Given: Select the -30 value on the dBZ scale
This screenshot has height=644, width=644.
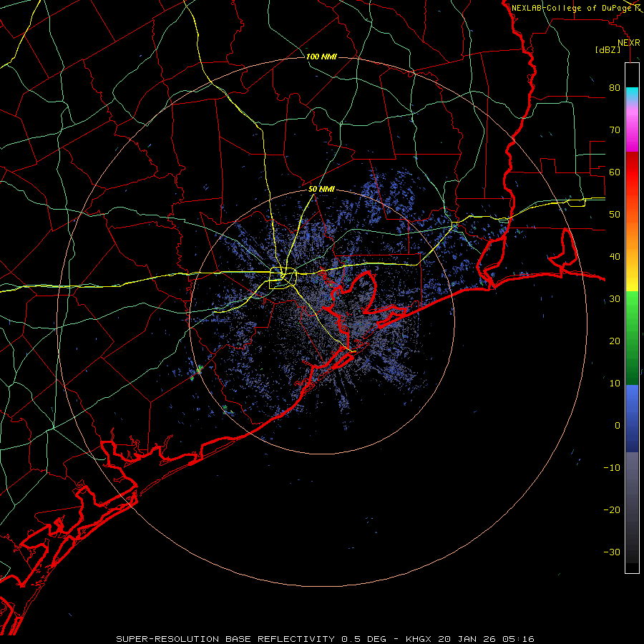Looking at the screenshot, I should tap(612, 552).
